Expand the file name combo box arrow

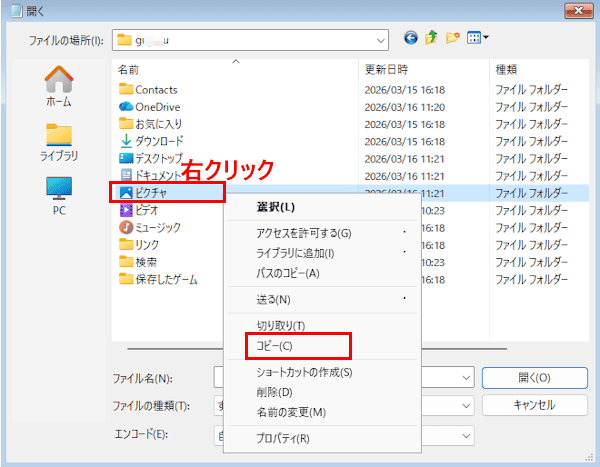tap(467, 378)
